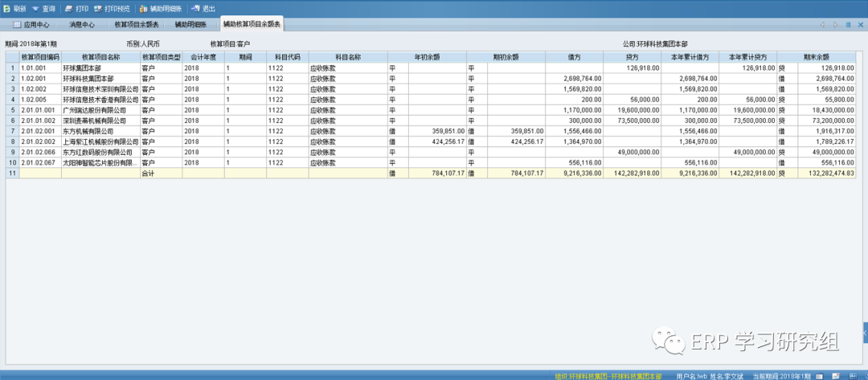
Task: Click the 期末余额 column header
Action: point(817,58)
